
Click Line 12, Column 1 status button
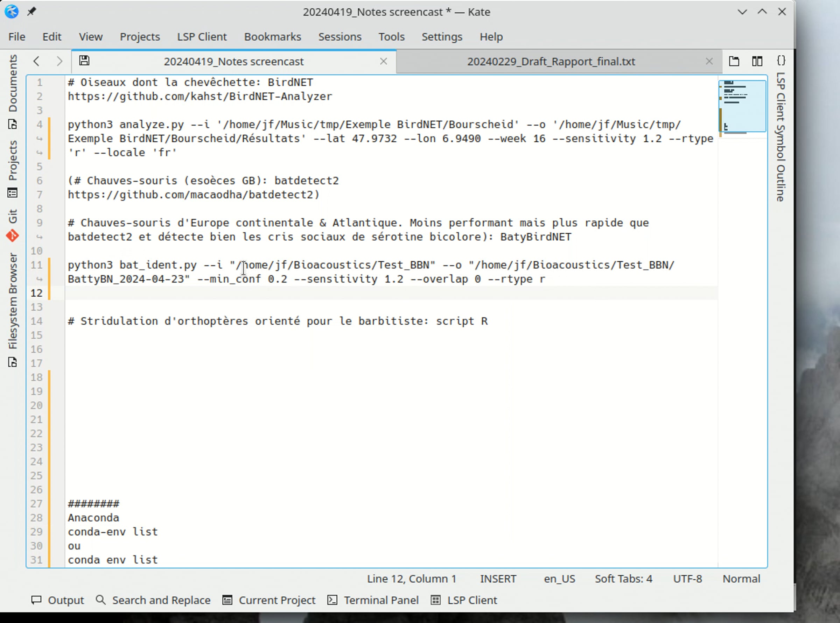[x=411, y=579]
